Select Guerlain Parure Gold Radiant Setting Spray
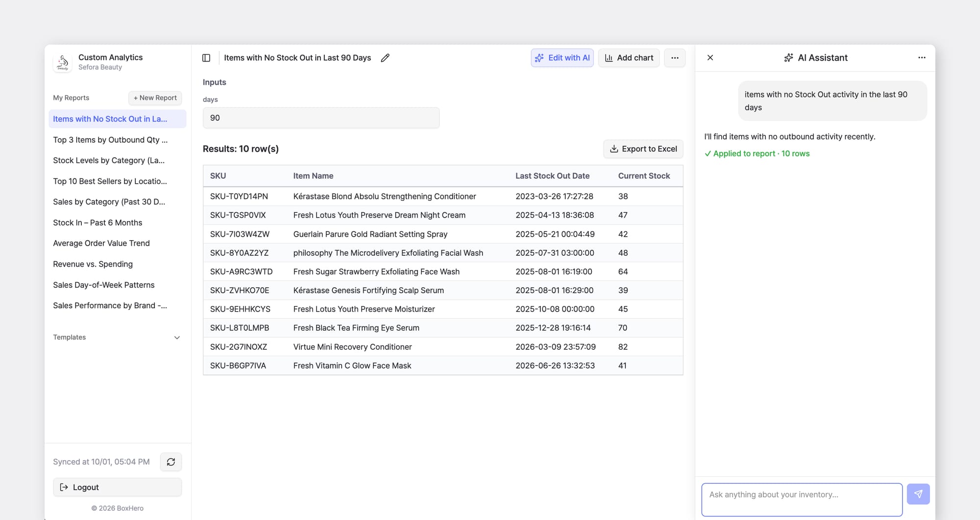Screen dimensions: 980x520 (x=370, y=234)
